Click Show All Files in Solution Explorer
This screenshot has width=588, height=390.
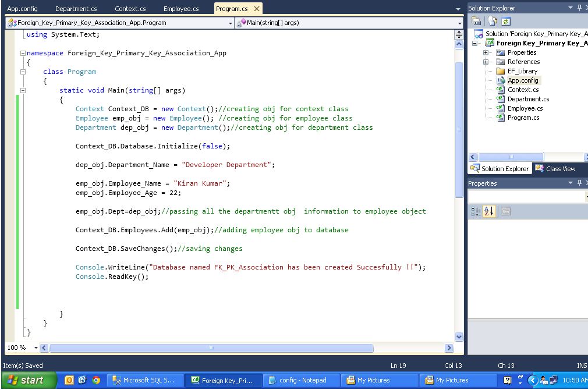(x=493, y=22)
